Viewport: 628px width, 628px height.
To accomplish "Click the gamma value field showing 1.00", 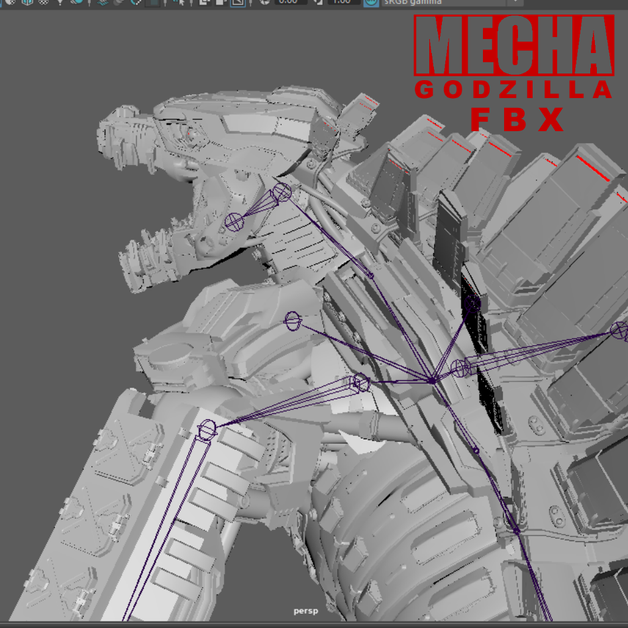I will [344, 2].
